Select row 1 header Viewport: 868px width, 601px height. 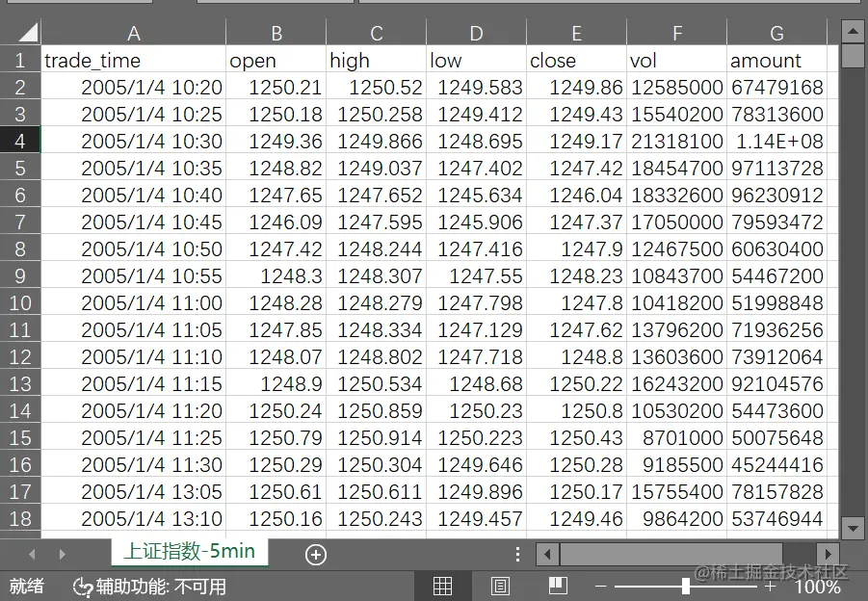[x=20, y=60]
